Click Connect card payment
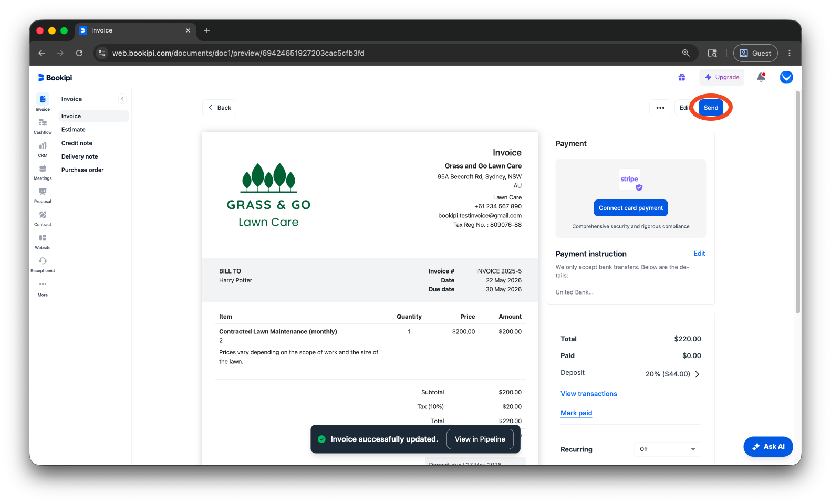831x504 pixels. pos(630,208)
